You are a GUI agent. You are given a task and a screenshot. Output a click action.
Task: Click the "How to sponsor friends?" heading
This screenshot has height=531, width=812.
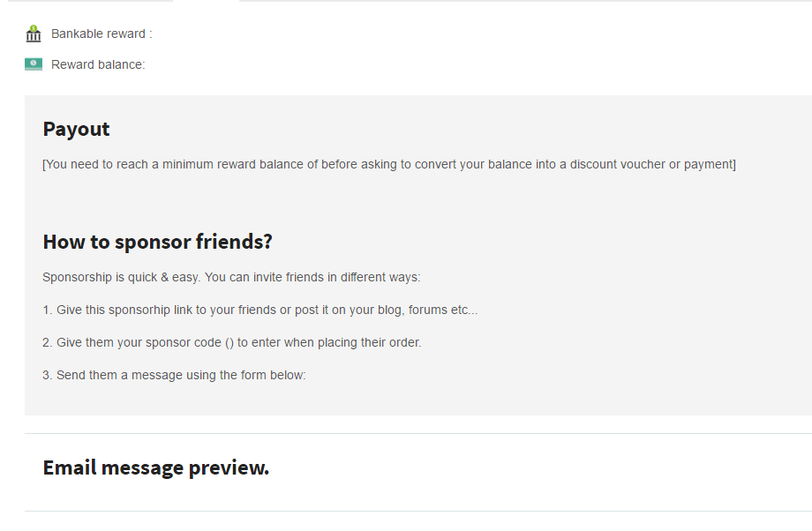[x=157, y=242]
